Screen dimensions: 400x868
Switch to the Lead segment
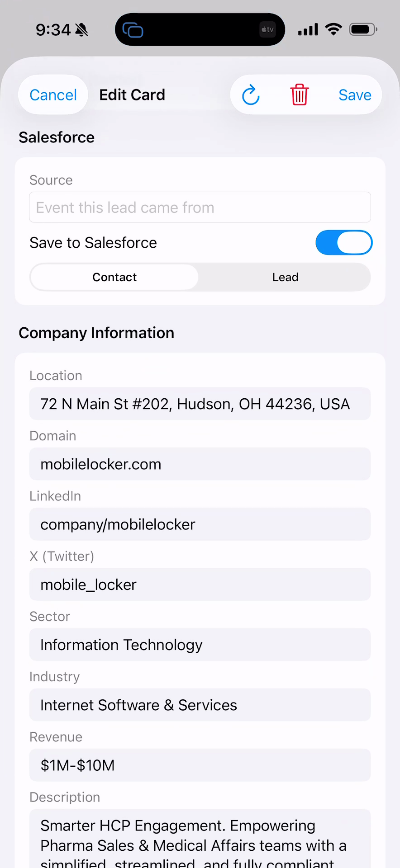(x=285, y=277)
